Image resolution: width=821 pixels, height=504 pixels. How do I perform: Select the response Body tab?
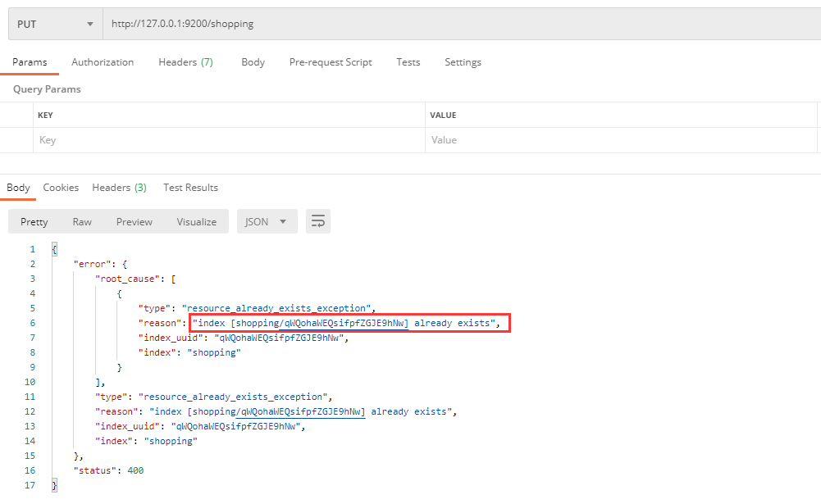[18, 188]
